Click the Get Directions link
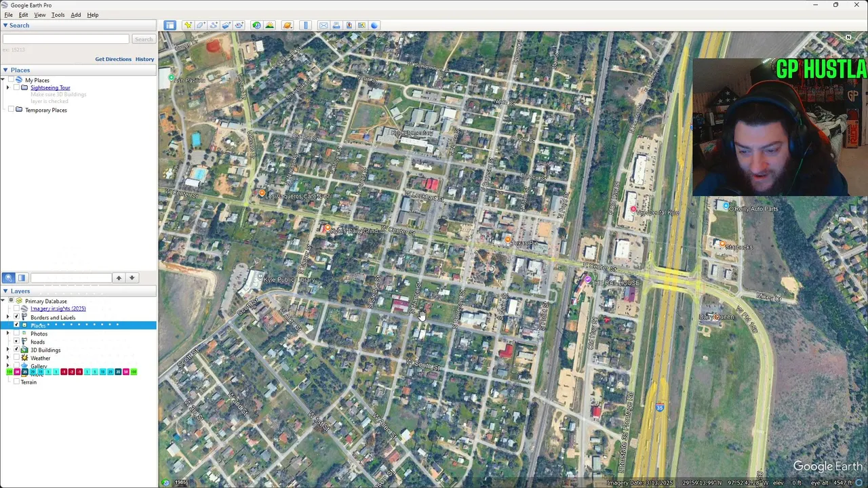868x488 pixels. point(113,59)
